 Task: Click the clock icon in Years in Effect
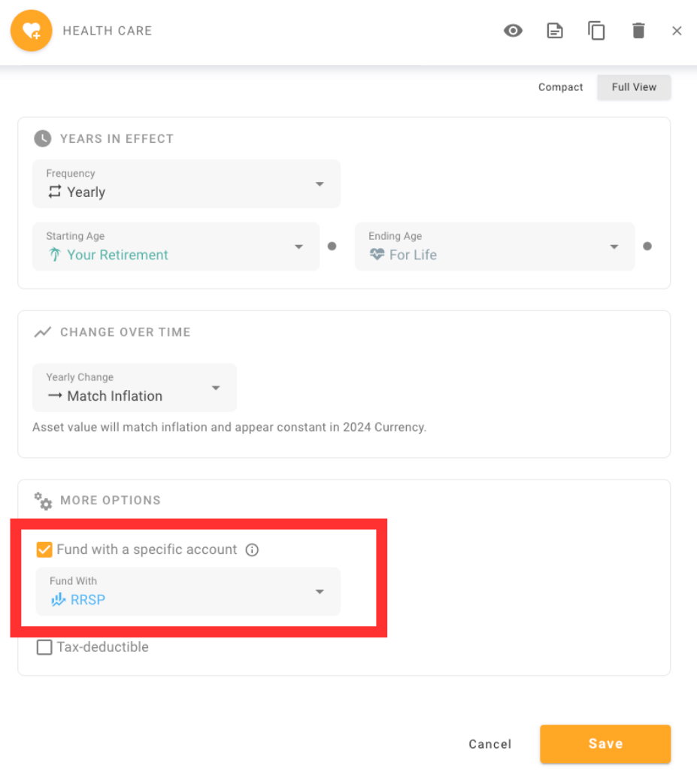[43, 138]
